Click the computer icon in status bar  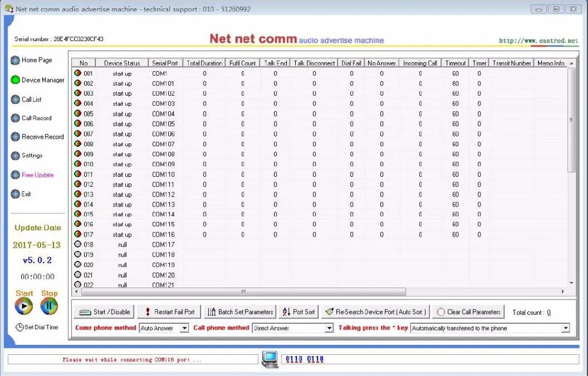coord(270,360)
